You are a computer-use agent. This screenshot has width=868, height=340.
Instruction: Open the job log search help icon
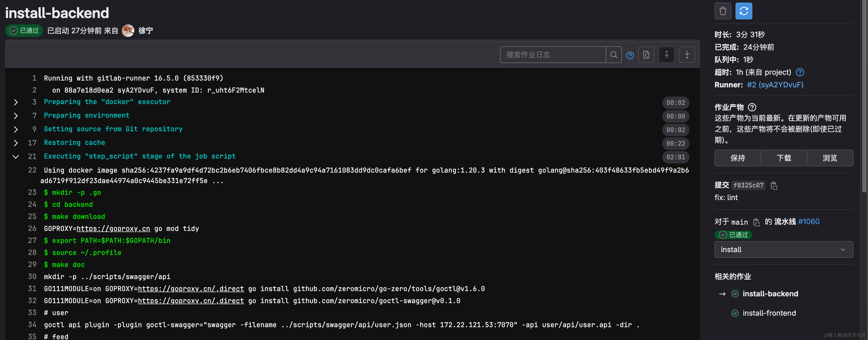(x=630, y=55)
